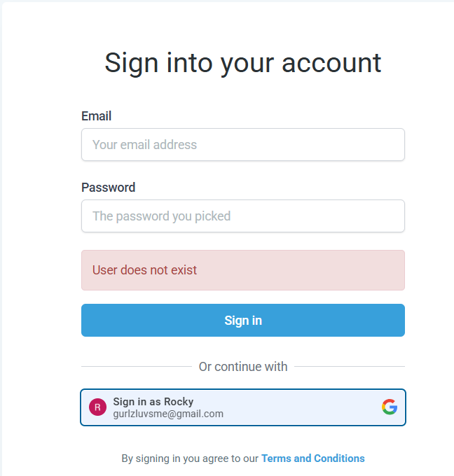Screen dimensions: 454x476
Task: Continue with Google as Rocky
Action: tap(243, 407)
